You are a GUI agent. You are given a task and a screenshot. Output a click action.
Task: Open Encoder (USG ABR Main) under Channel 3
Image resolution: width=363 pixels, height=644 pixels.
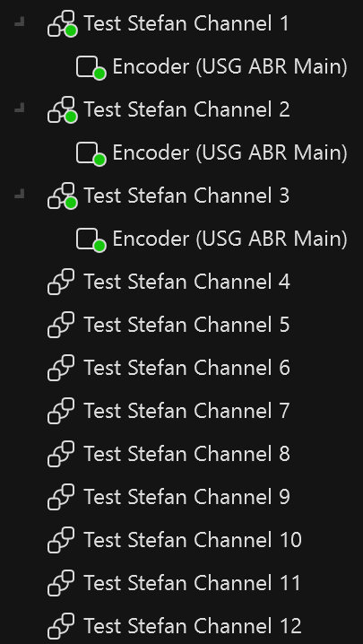coord(230,239)
